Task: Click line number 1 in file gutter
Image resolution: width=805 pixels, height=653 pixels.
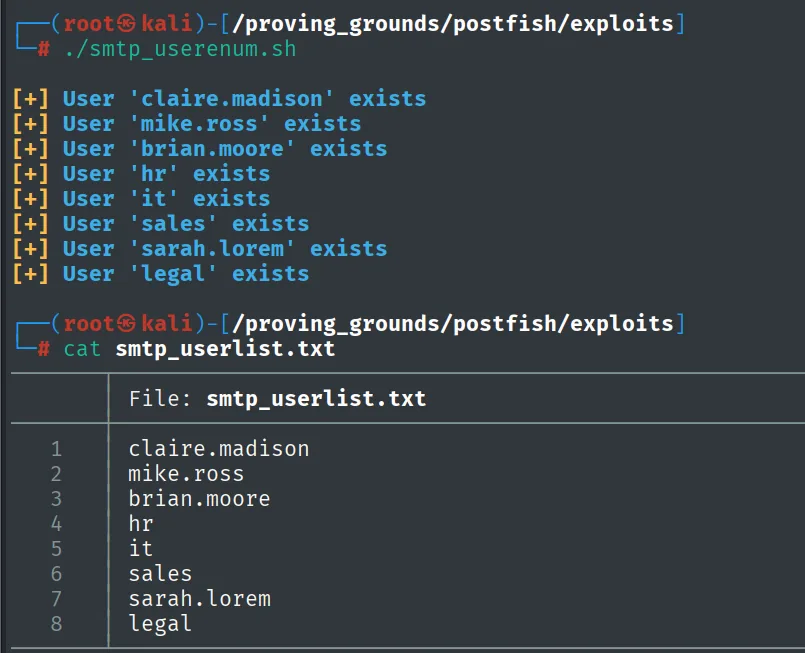Action: (56, 449)
